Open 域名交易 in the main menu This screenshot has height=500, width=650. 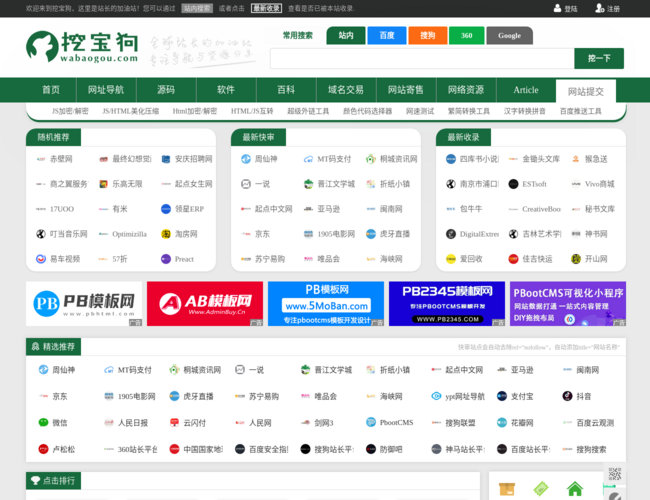(346, 90)
